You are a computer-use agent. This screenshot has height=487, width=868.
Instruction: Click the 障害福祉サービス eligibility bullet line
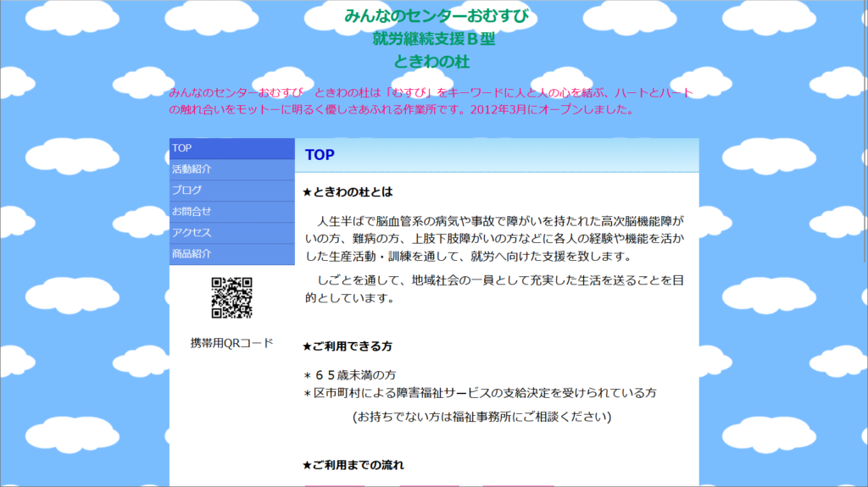[481, 393]
